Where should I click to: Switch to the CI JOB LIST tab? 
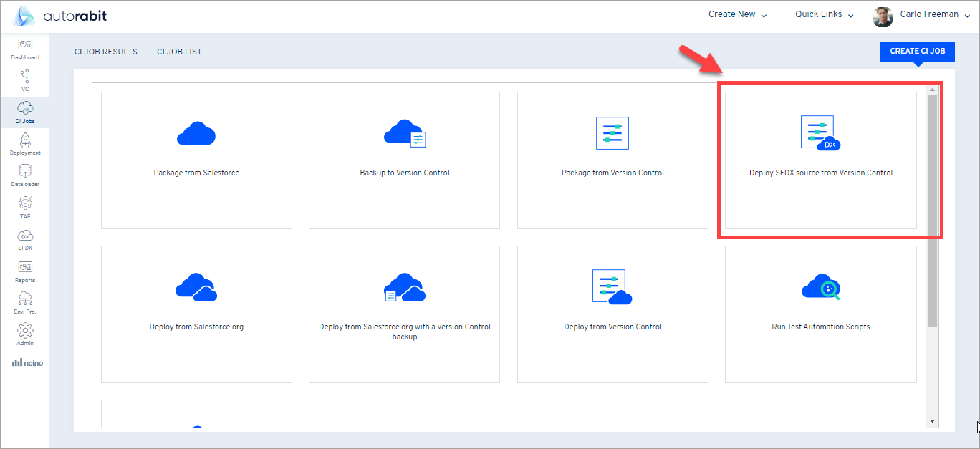pyautogui.click(x=179, y=51)
